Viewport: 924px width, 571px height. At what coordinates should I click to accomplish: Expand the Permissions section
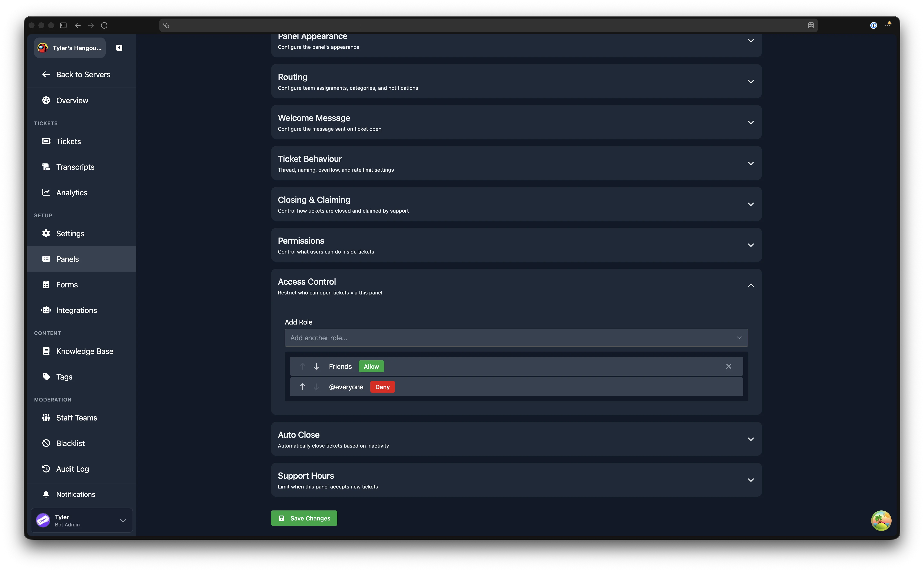(516, 245)
